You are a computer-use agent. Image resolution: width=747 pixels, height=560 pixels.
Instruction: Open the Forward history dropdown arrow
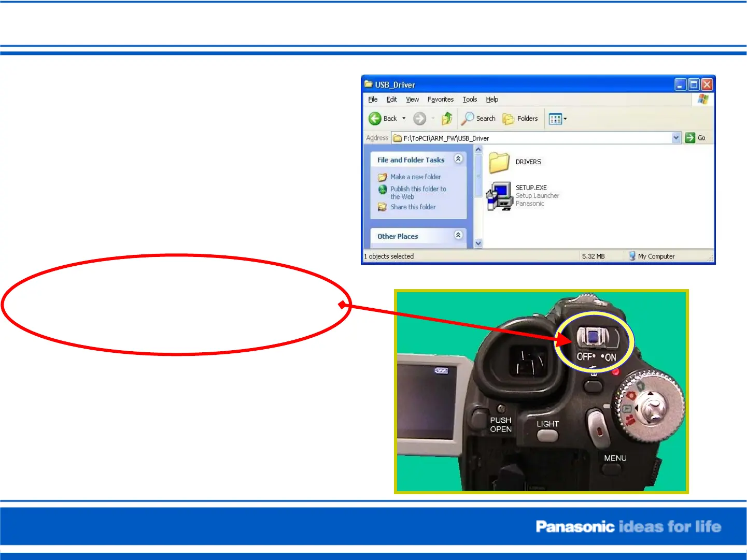[x=433, y=119]
